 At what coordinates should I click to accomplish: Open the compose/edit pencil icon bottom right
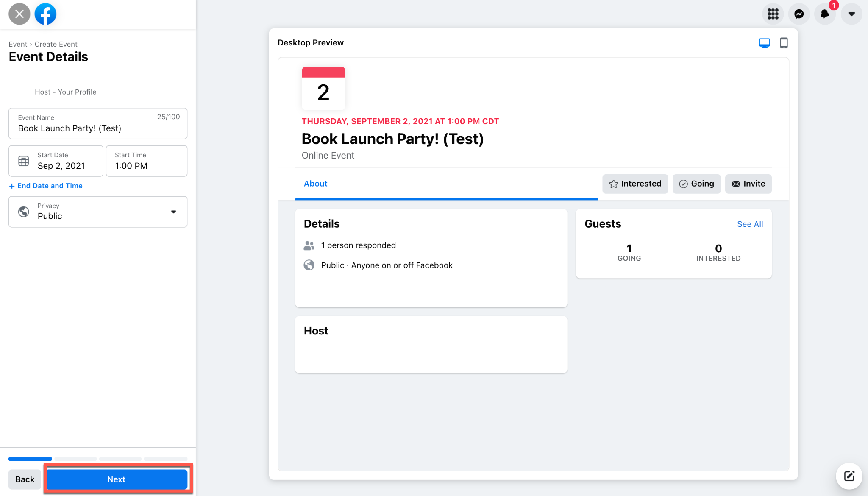(x=849, y=476)
